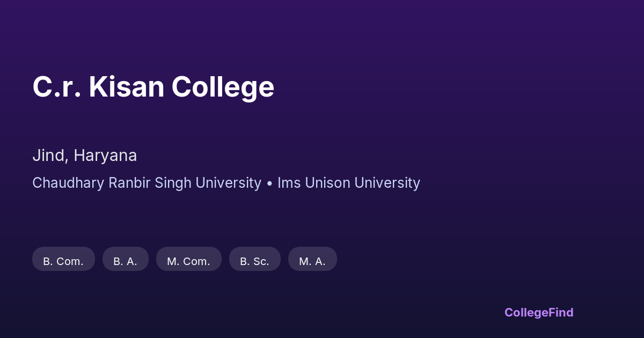Choose the B. Sc. course pill

(254, 261)
